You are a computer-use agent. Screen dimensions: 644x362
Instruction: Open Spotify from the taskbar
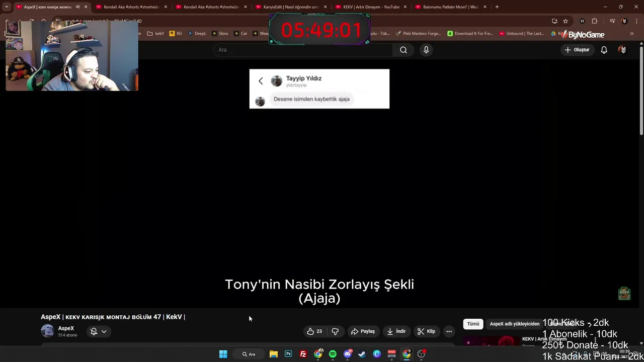click(333, 354)
